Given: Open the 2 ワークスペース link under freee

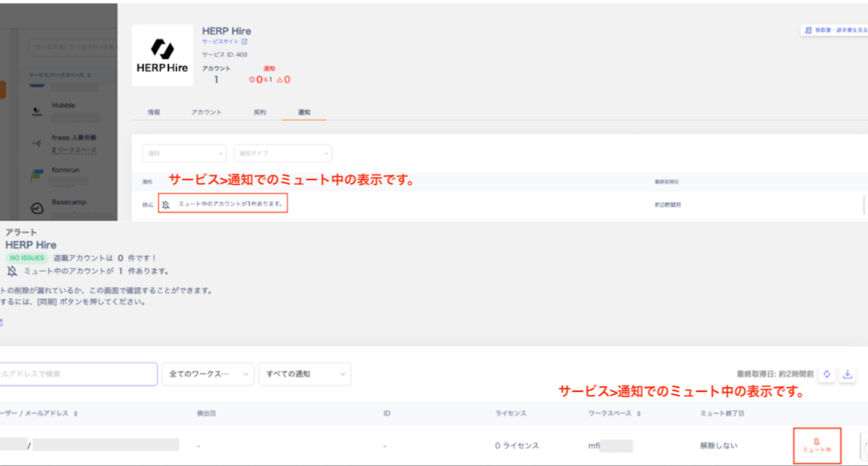Looking at the screenshot, I should [x=74, y=150].
